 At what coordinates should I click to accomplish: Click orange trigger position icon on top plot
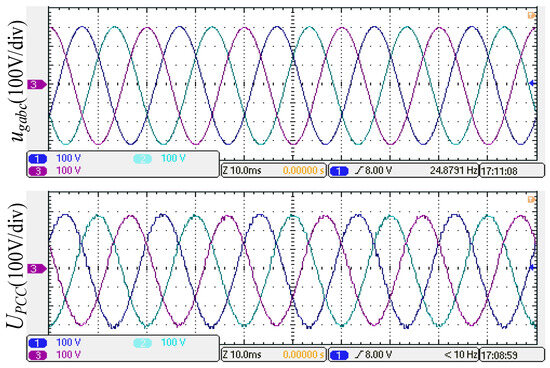point(531,15)
